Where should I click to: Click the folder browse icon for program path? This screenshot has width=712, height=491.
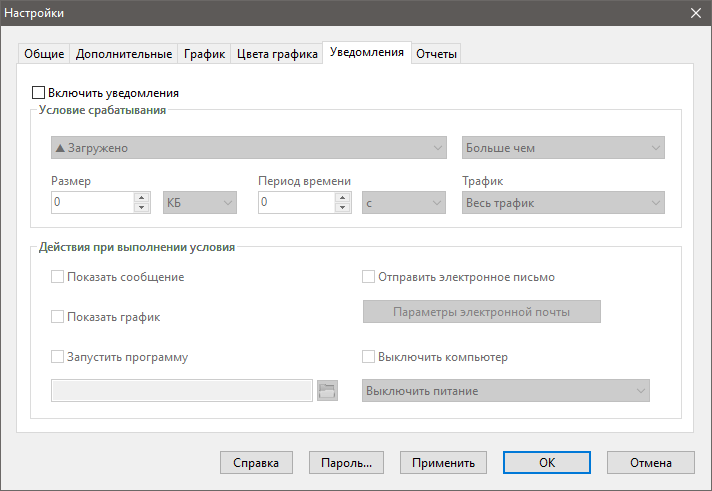pyautogui.click(x=327, y=390)
